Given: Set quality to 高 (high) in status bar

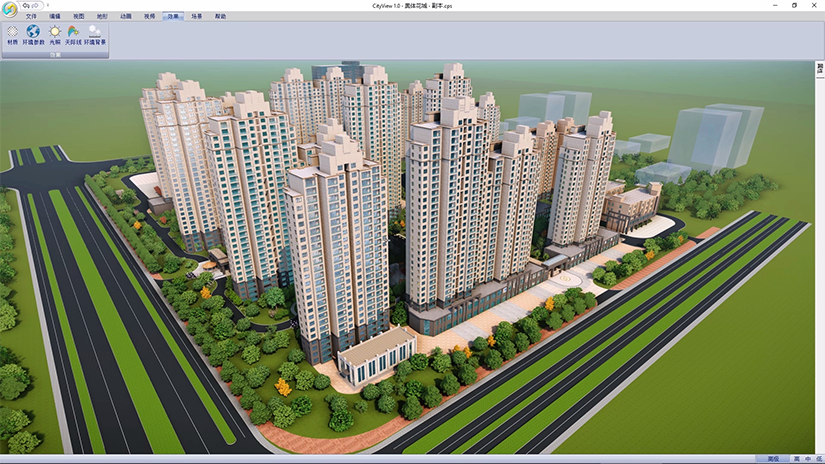Looking at the screenshot, I should click(796, 458).
